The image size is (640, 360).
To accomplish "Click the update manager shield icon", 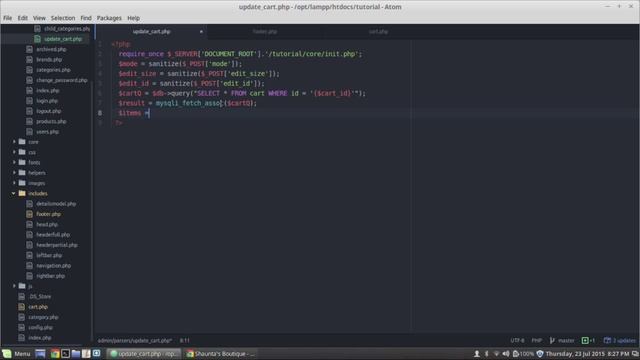I will click(540, 353).
